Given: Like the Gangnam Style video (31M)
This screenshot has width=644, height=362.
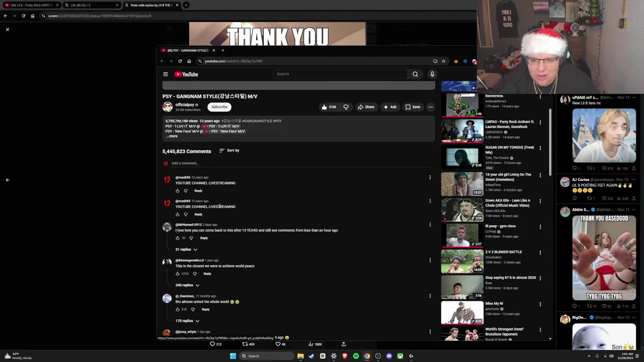Looking at the screenshot, I should click(x=330, y=107).
